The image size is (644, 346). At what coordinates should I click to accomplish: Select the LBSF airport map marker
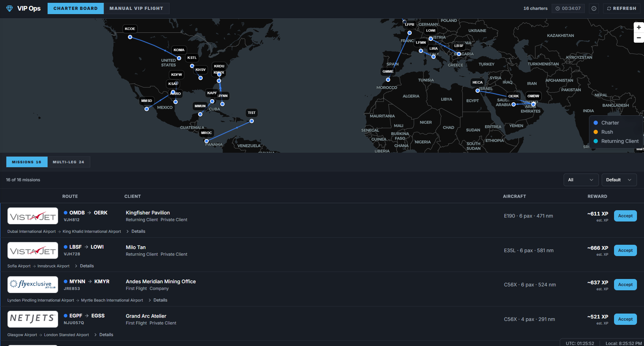pos(459,54)
